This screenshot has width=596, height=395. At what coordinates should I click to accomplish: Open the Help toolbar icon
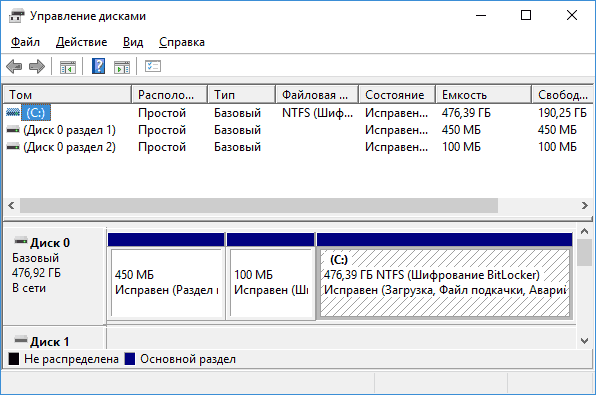[98, 67]
